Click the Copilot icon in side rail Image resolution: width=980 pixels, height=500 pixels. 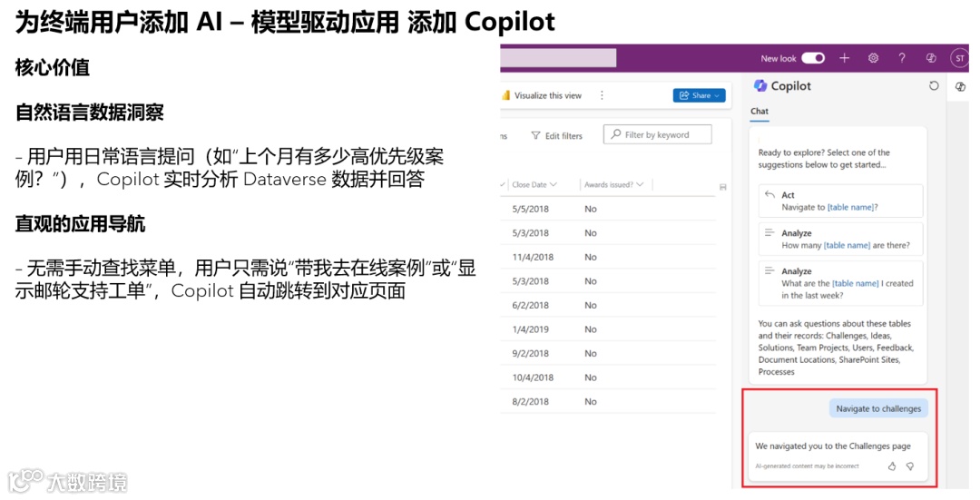[x=961, y=87]
